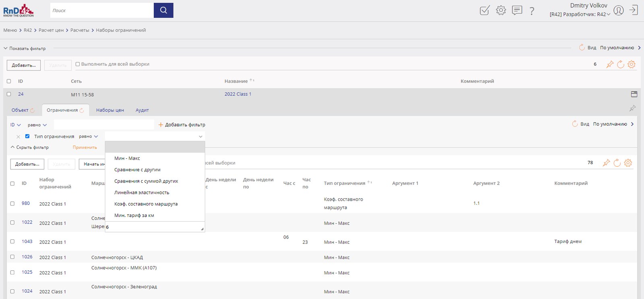Select the checkbox for row ID 1043
This screenshot has width=644, height=299.
point(12,241)
